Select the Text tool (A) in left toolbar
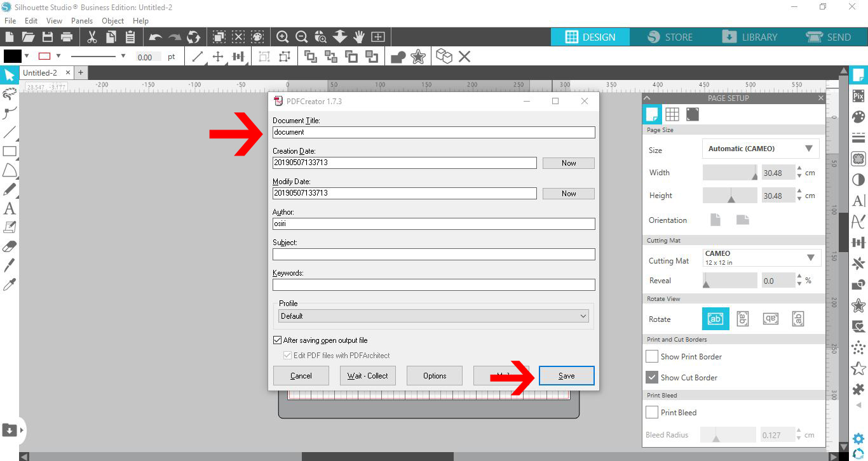The width and height of the screenshot is (868, 461). coord(10,208)
